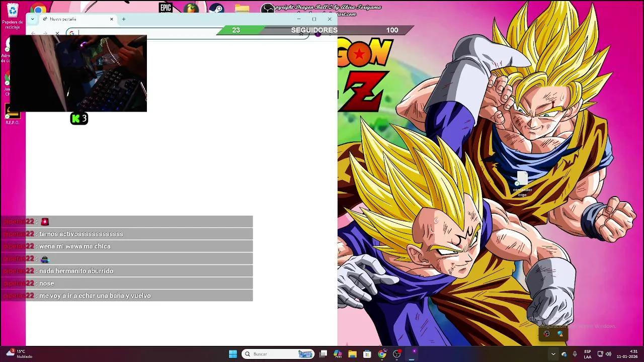Click the microphone tray icon

click(x=575, y=354)
